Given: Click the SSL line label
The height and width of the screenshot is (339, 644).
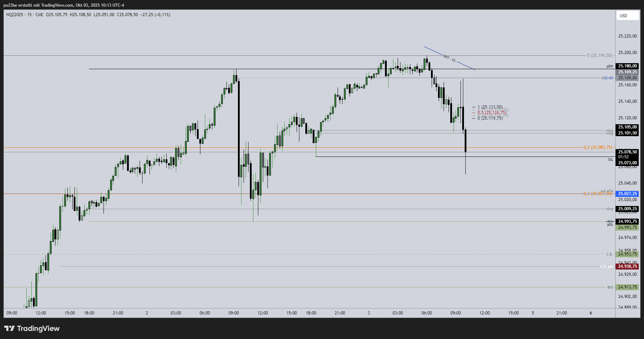Looking at the screenshot, I should click(x=610, y=160).
